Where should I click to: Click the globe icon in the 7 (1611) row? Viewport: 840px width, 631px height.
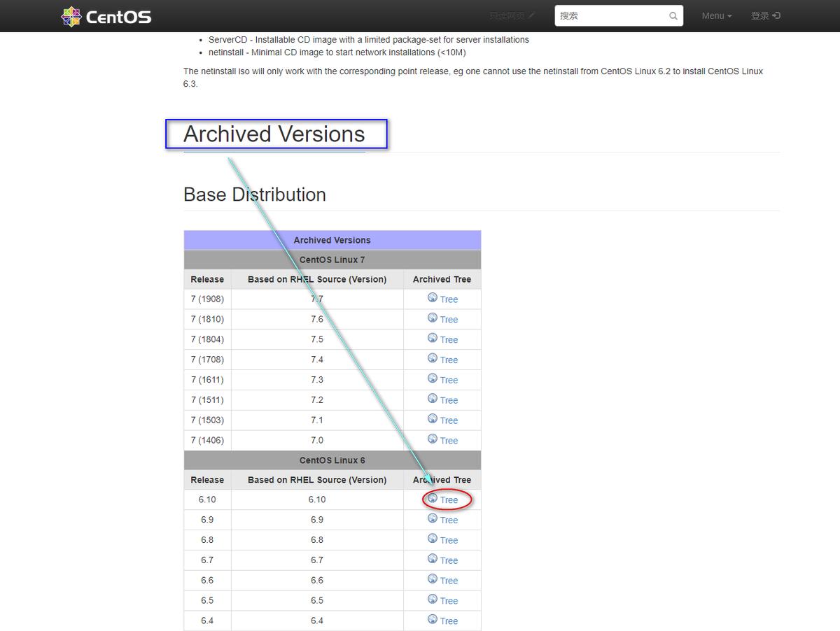click(x=433, y=379)
